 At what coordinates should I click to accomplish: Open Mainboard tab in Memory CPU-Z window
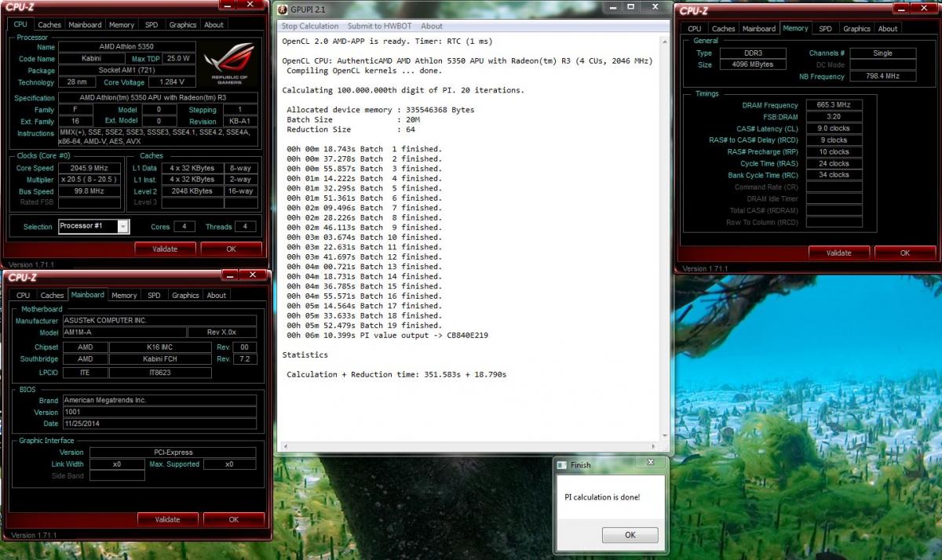[x=759, y=29]
